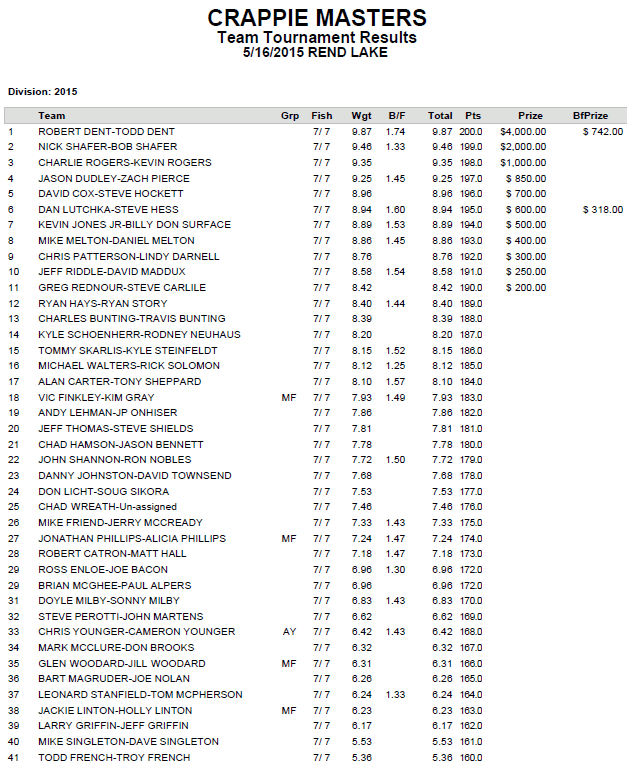Image resolution: width=627 pixels, height=769 pixels.
Task: Click the CRAPPIE MASTERS title
Action: [x=317, y=18]
